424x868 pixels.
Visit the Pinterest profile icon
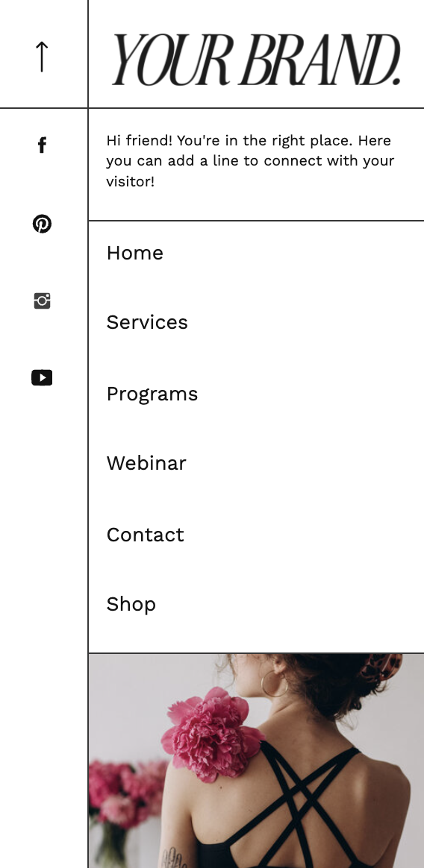pyautogui.click(x=42, y=224)
